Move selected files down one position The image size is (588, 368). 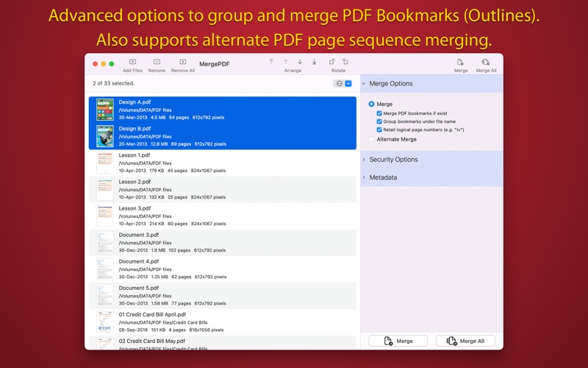click(x=300, y=62)
